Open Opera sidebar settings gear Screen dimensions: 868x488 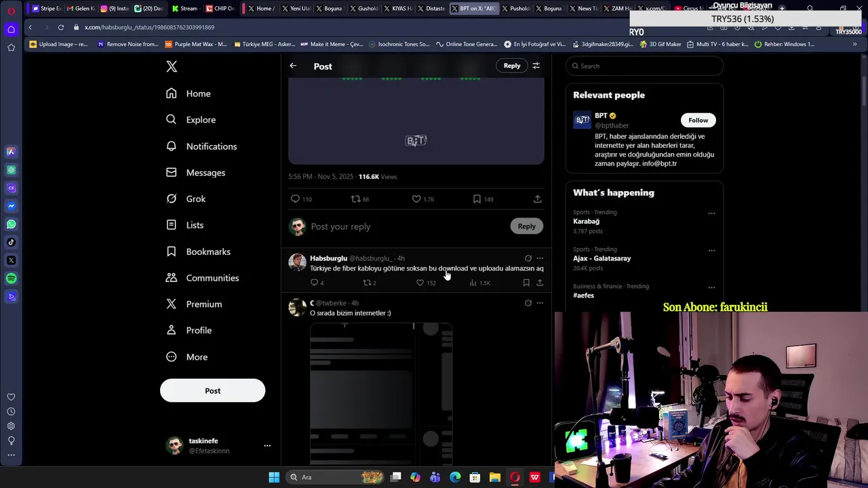(x=11, y=426)
